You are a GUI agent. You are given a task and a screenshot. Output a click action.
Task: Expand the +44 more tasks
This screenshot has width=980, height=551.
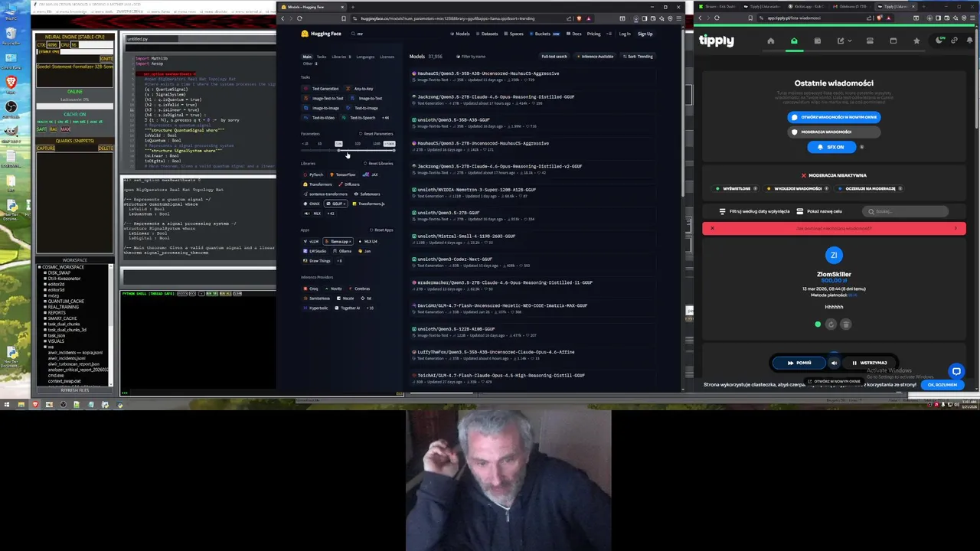(385, 118)
